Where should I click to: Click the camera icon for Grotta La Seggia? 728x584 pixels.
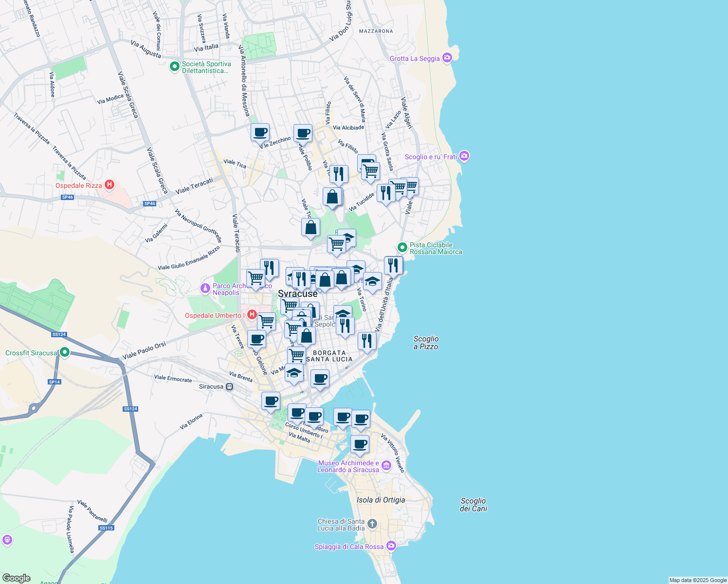point(447,58)
